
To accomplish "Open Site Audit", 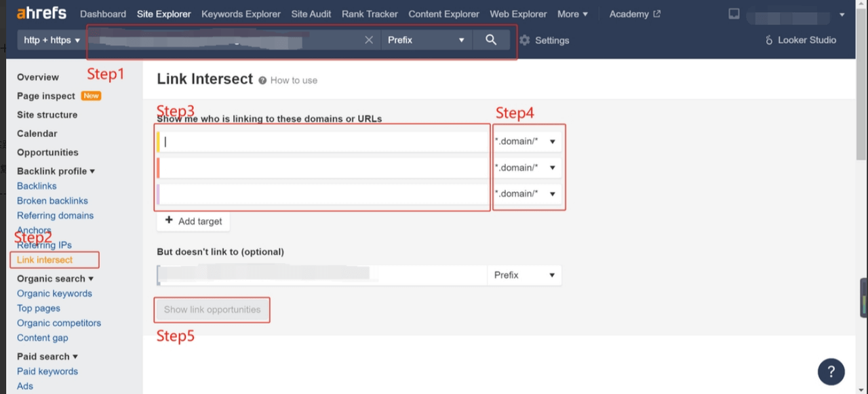I will [x=311, y=14].
